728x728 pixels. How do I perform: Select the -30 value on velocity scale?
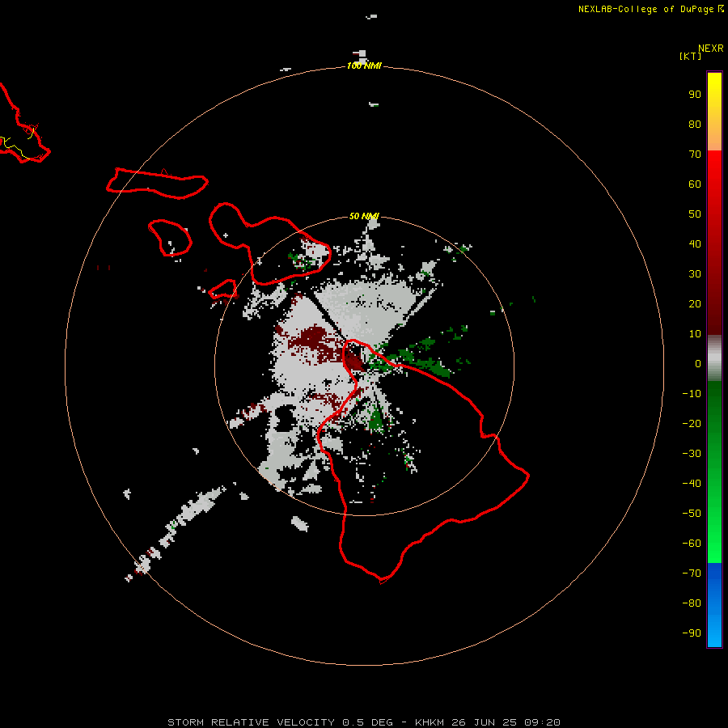pyautogui.click(x=692, y=454)
